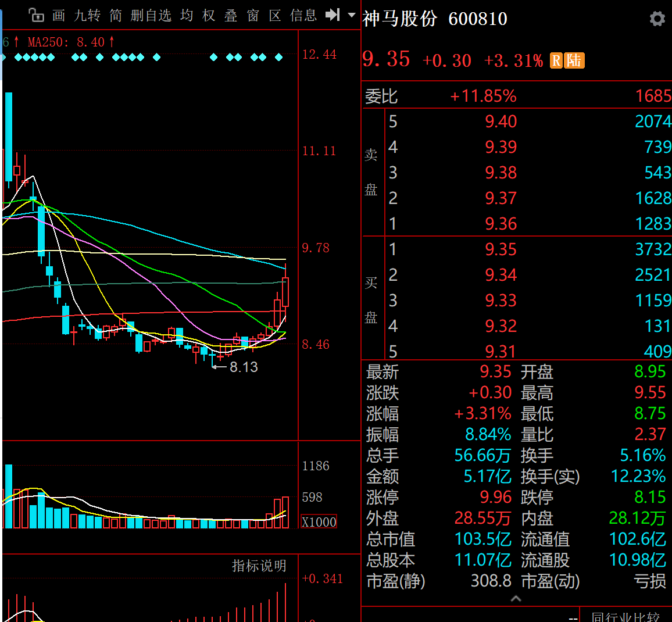Open the 信息 info menu

303,16
